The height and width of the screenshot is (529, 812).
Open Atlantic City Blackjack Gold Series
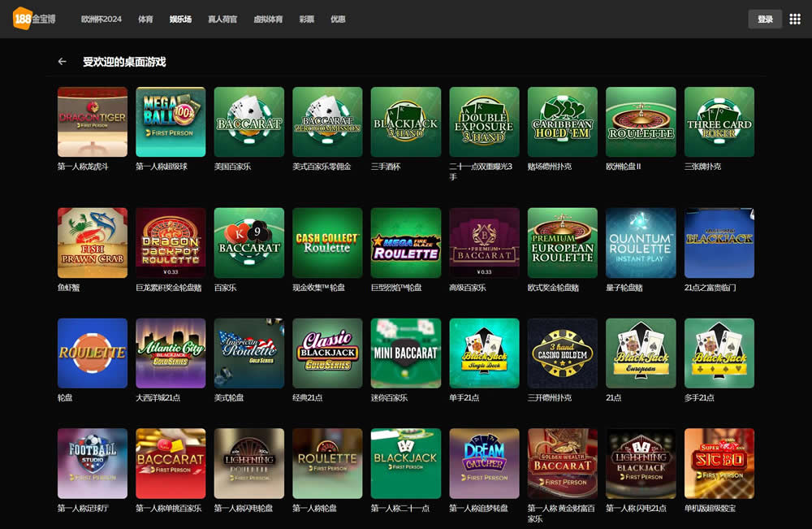pos(171,353)
